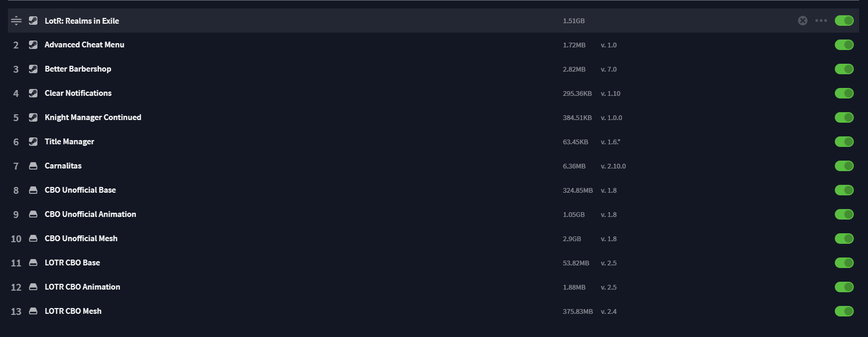Toggle off Advanced Cheat Menu

pos(844,45)
